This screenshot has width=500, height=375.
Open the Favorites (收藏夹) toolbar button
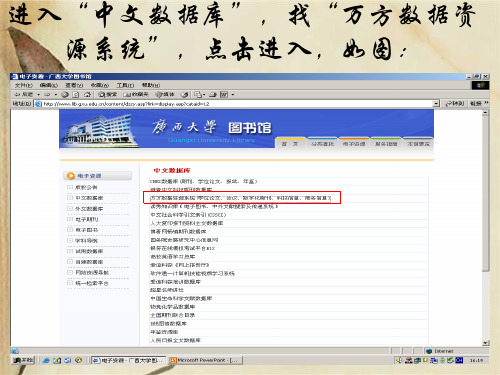[x=136, y=95]
